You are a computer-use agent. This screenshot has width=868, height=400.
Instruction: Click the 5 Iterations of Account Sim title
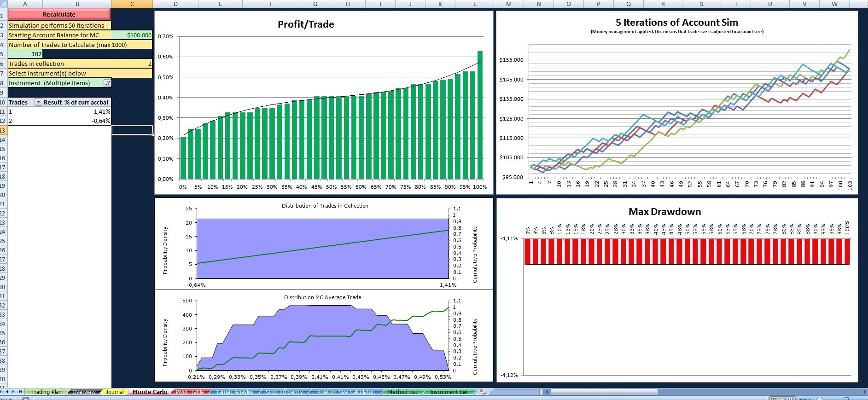pos(676,22)
